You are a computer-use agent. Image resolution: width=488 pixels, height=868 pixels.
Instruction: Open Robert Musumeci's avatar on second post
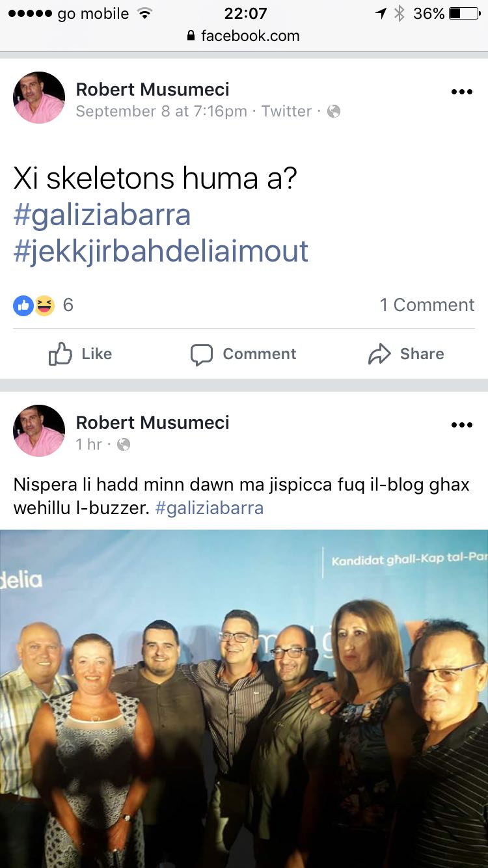click(x=39, y=431)
